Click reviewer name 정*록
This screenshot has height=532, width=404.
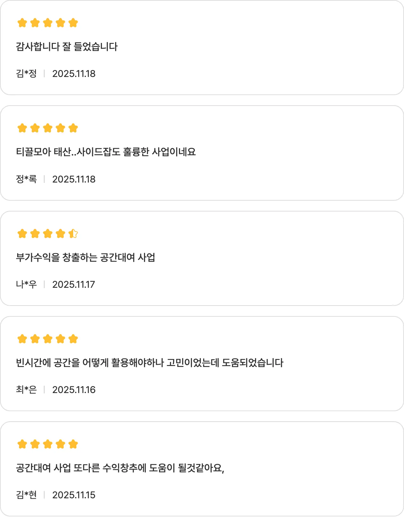pos(26,179)
